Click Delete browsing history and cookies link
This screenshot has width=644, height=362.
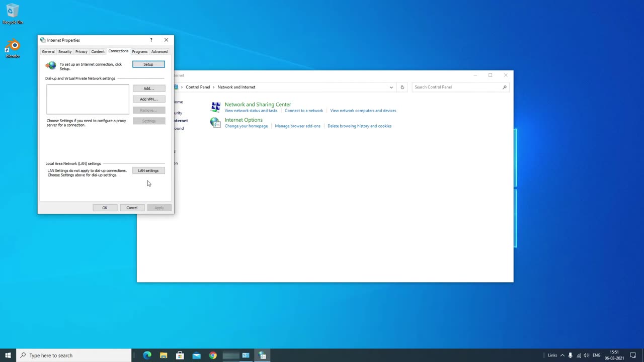360,126
